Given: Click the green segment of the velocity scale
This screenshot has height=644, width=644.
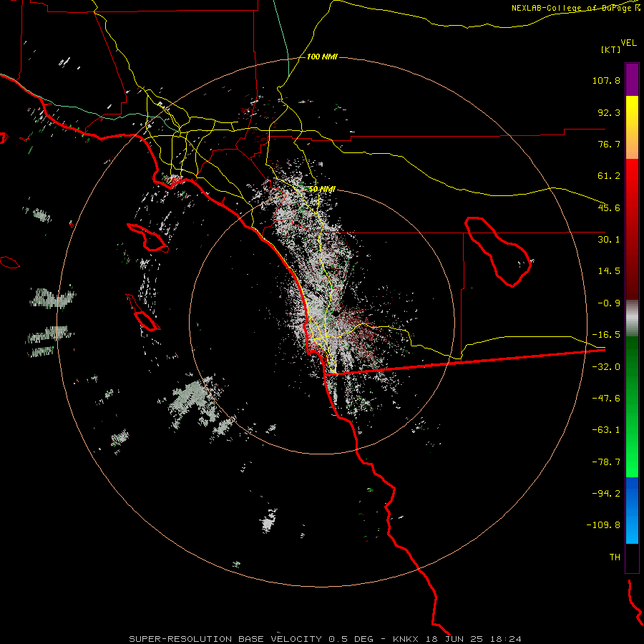Looking at the screenshot, I should coord(632,406).
